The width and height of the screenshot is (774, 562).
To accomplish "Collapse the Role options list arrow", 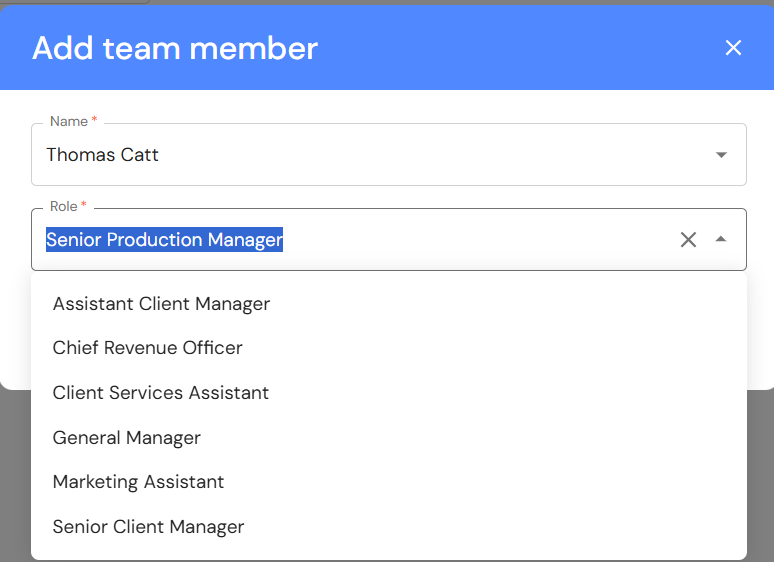I will coord(721,239).
